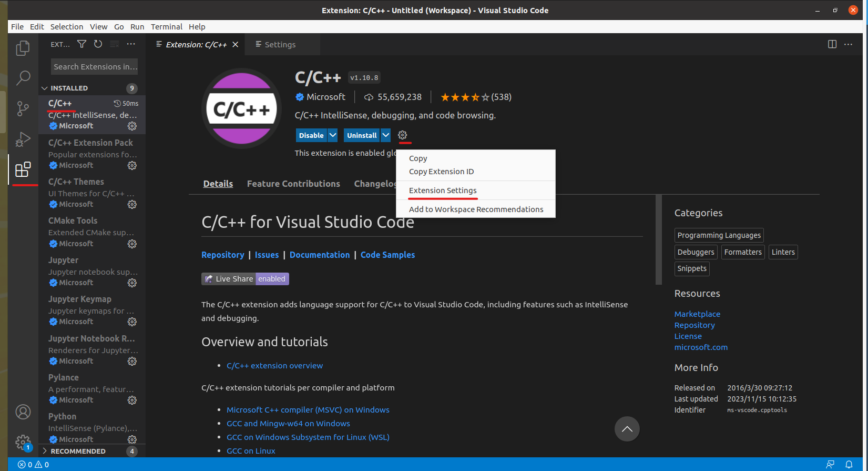This screenshot has width=868, height=471.
Task: Open the Issues link
Action: pos(267,255)
